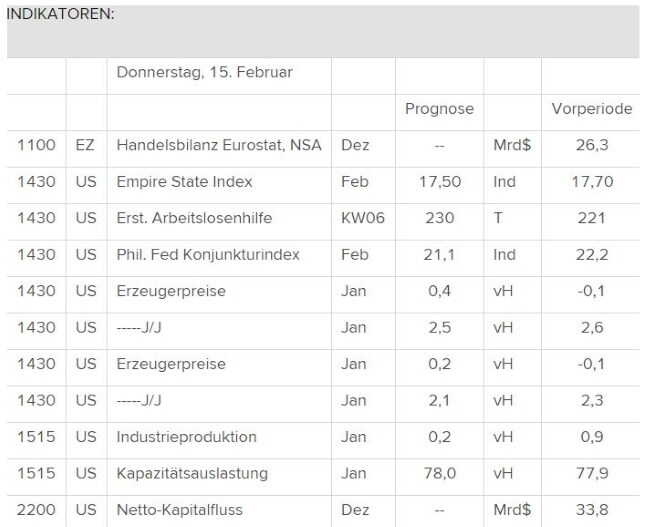The width and height of the screenshot is (657, 527).
Task: Select the 2200 time cell
Action: [x=36, y=510]
